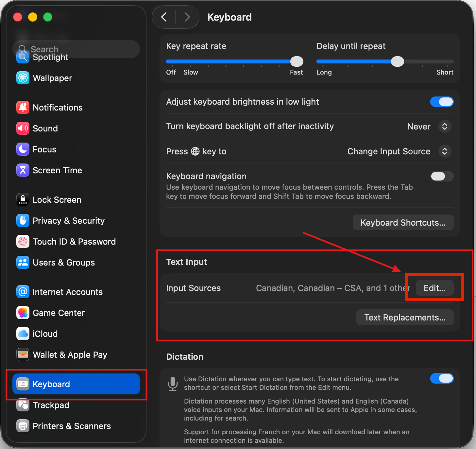476x449 pixels.
Task: Select the Focus moon icon
Action: tap(23, 149)
